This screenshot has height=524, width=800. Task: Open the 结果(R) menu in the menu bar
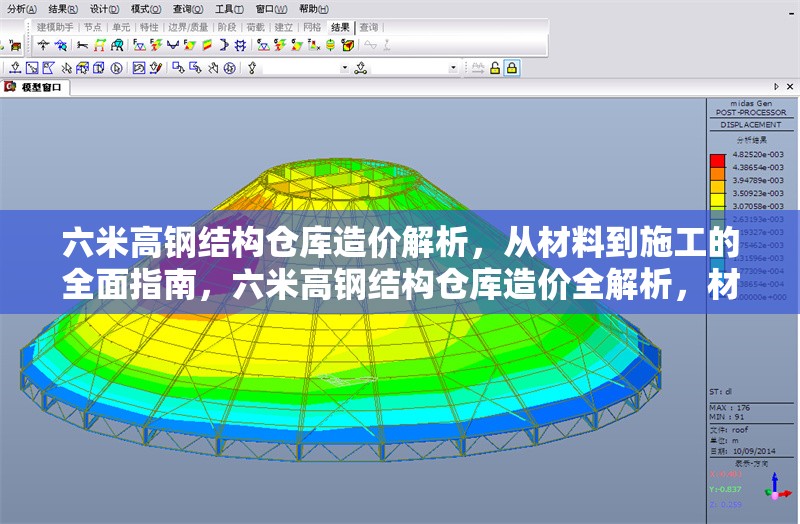pos(63,9)
